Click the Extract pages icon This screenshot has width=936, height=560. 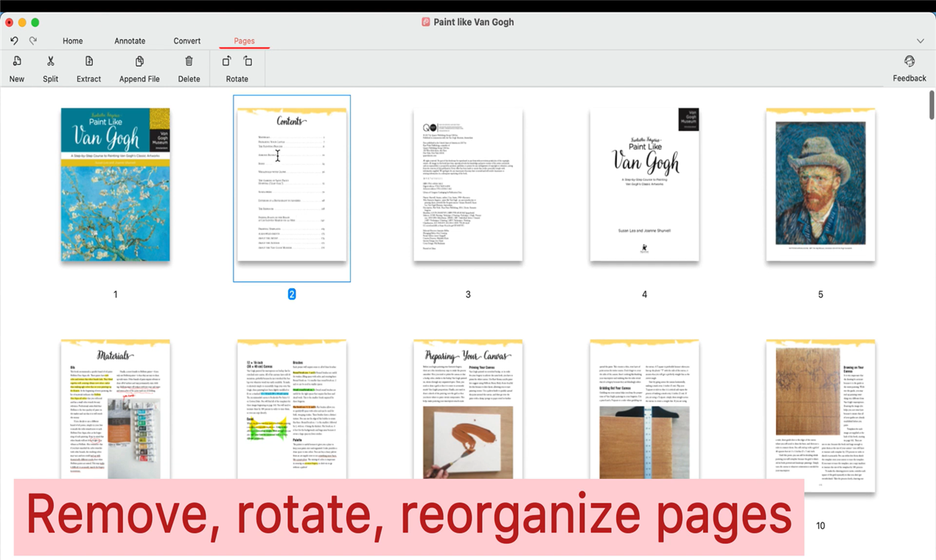[89, 61]
